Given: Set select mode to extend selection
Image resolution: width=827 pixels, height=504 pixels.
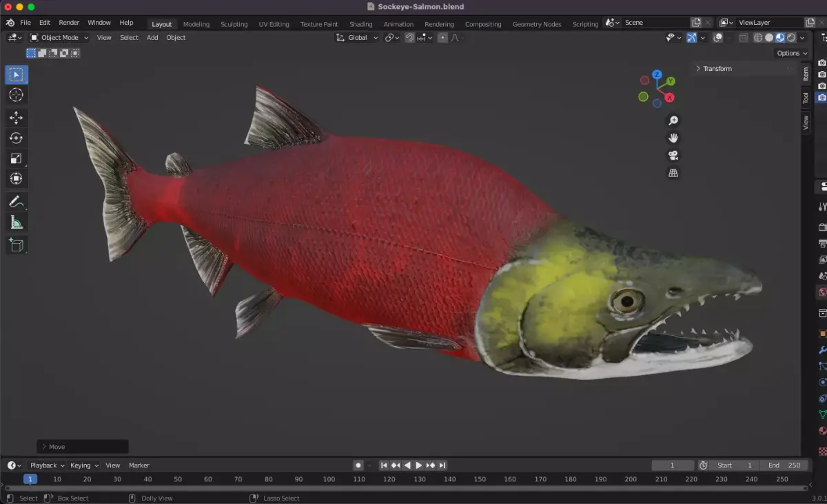Looking at the screenshot, I should [x=42, y=53].
